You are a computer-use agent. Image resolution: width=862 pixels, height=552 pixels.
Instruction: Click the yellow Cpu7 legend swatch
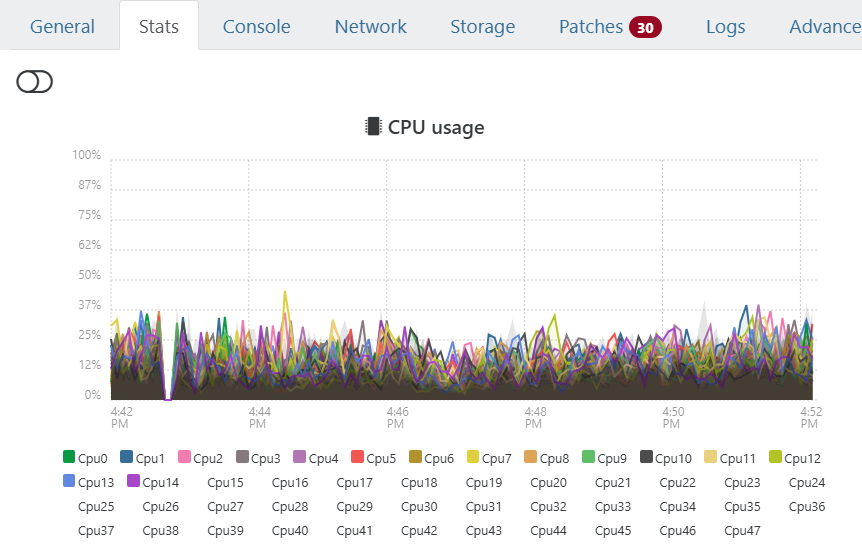pyautogui.click(x=472, y=458)
